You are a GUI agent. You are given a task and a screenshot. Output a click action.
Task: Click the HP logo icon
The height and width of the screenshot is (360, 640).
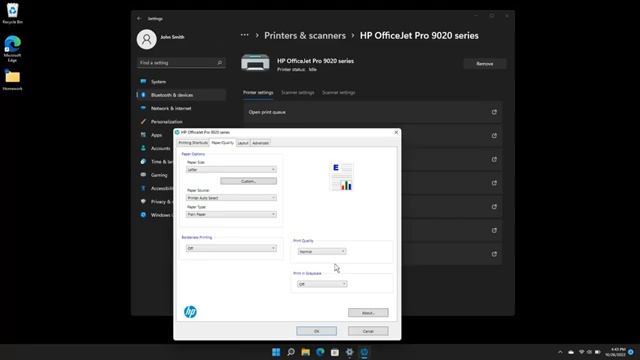tap(190, 312)
